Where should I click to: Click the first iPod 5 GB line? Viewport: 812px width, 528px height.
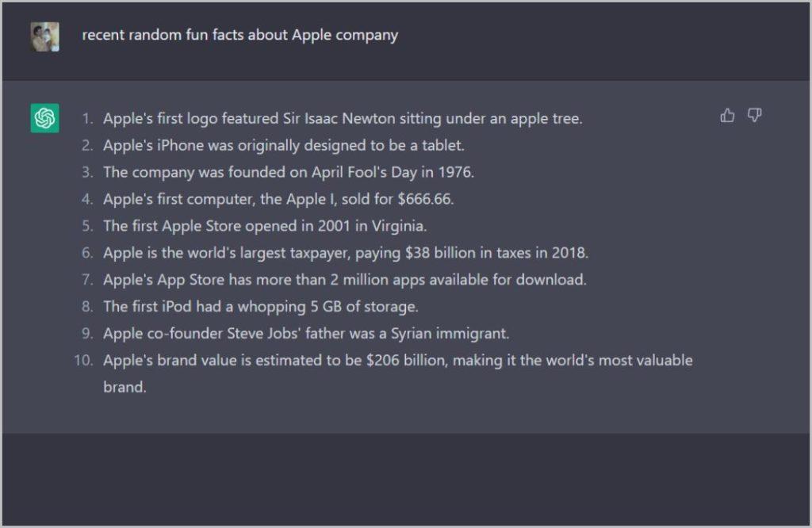point(260,307)
